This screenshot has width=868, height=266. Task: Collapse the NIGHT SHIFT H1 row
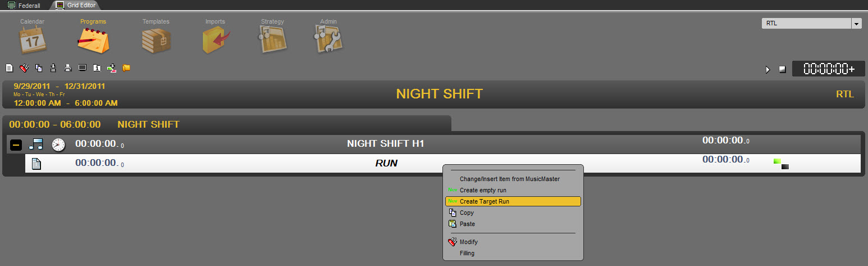tap(16, 145)
